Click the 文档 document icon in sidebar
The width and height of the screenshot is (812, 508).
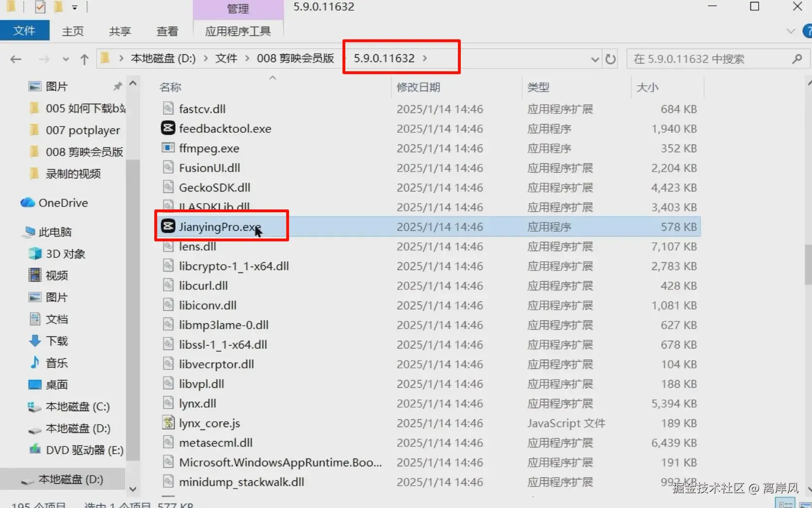click(x=35, y=319)
